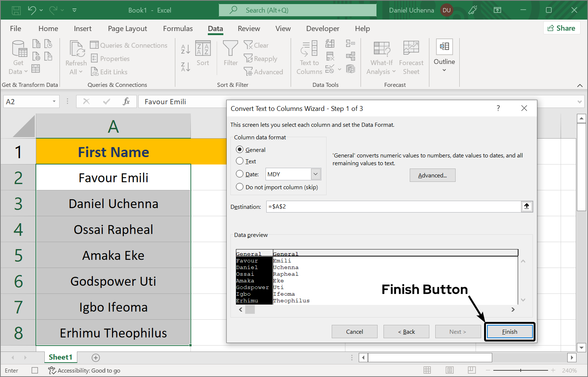This screenshot has width=588, height=377.
Task: Click the Advanced... button in wizard
Action: [x=432, y=175]
